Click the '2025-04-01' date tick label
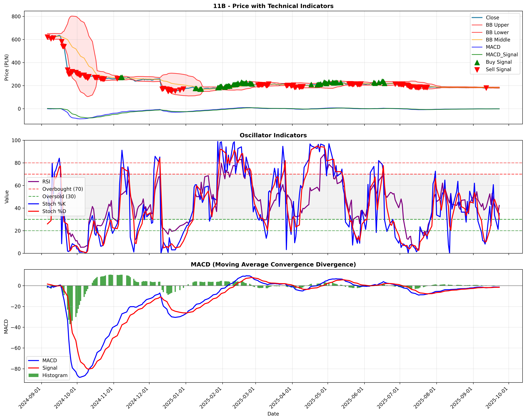The width and height of the screenshot is (526, 420). click(x=281, y=398)
